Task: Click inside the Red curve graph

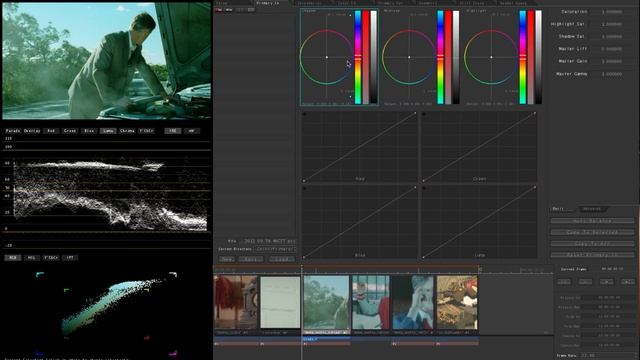Action: pyautogui.click(x=359, y=147)
